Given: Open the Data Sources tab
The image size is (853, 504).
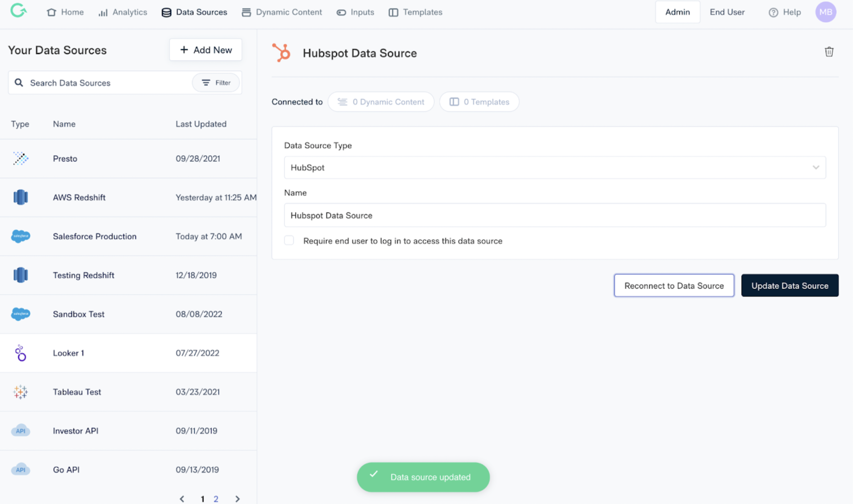Looking at the screenshot, I should (x=194, y=12).
